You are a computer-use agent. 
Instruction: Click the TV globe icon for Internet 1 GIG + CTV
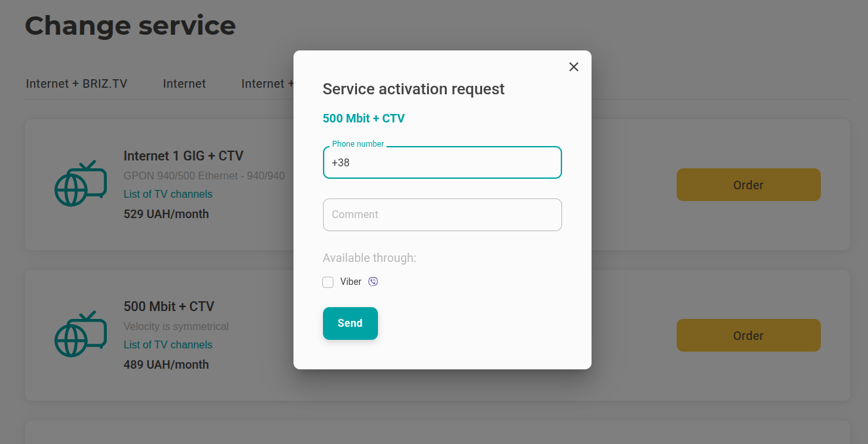pos(80,184)
